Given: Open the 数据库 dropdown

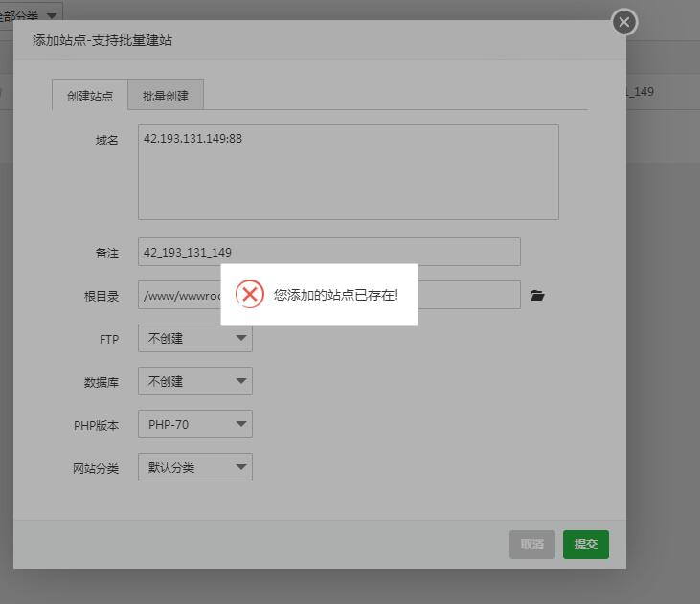Looking at the screenshot, I should pyautogui.click(x=195, y=381).
